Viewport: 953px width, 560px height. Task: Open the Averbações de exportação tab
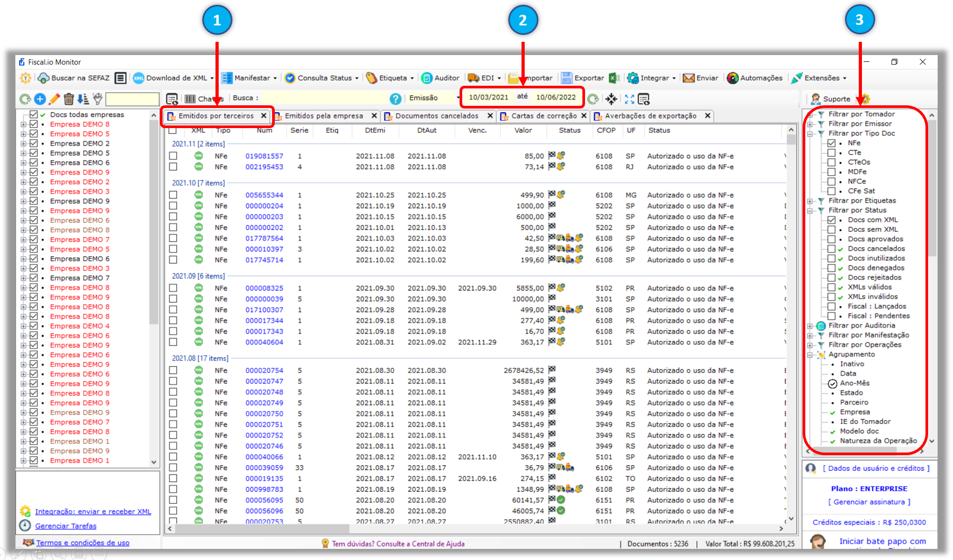coord(651,116)
